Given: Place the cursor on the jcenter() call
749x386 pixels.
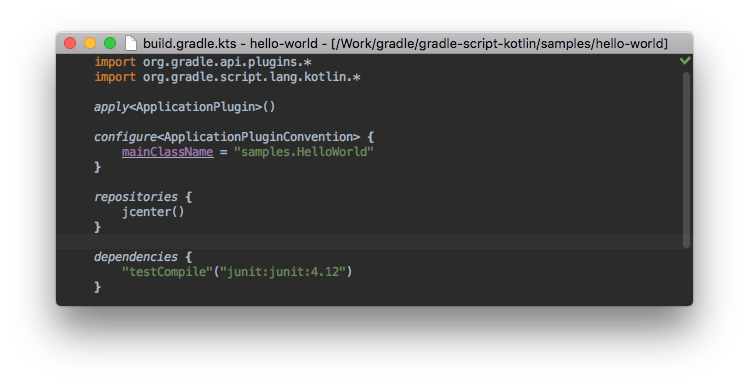Looking at the screenshot, I should (x=153, y=212).
